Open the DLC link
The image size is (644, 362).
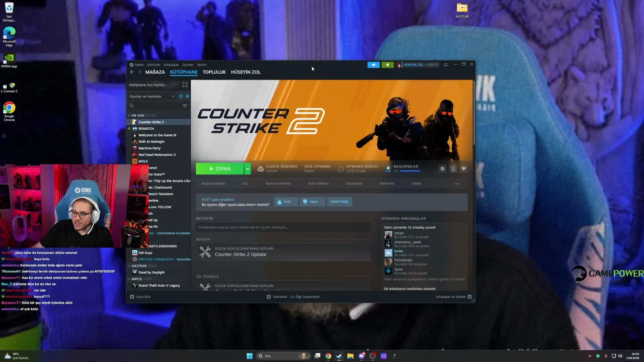click(x=245, y=184)
